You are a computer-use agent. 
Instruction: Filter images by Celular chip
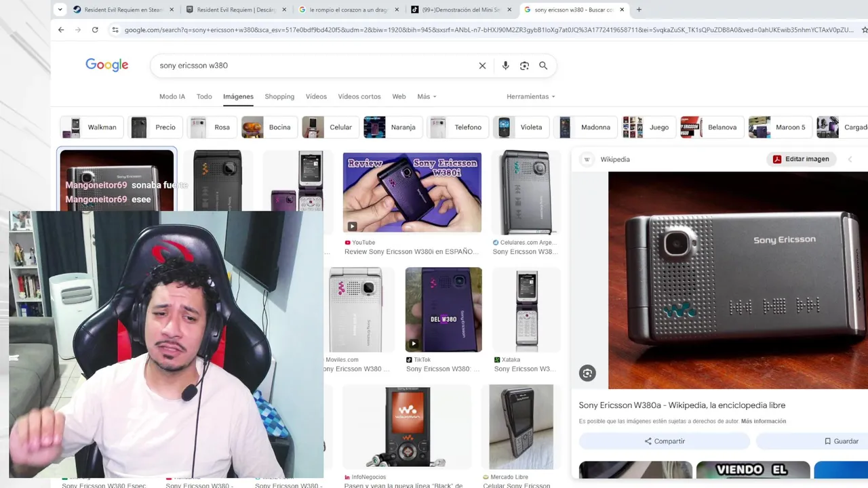[329, 127]
